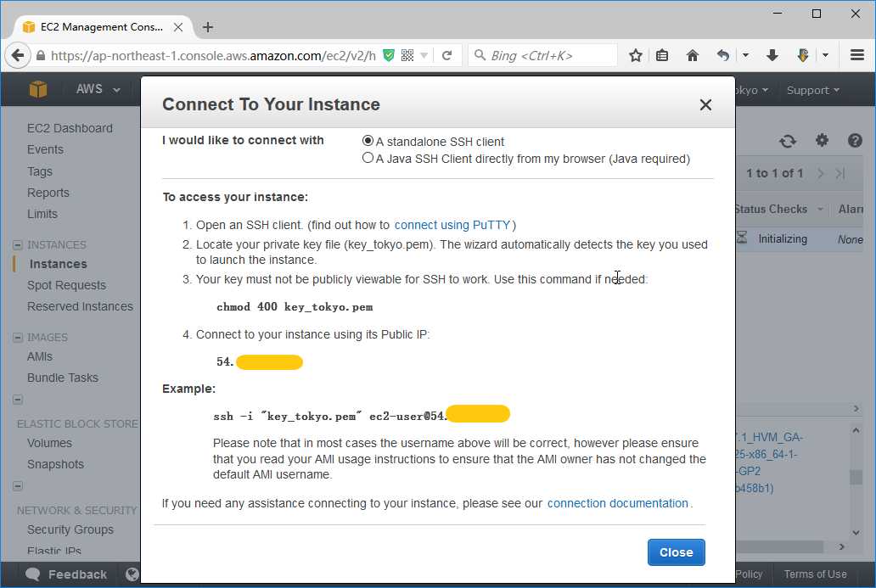Click the QR code icon in address bar

coord(407,55)
